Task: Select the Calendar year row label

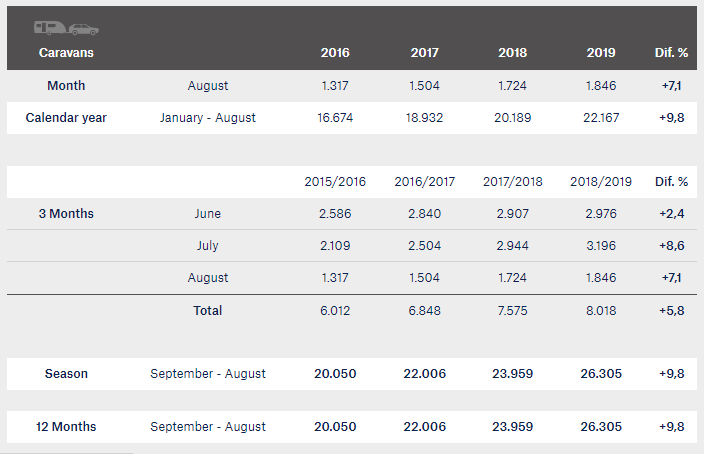Action: (66, 118)
